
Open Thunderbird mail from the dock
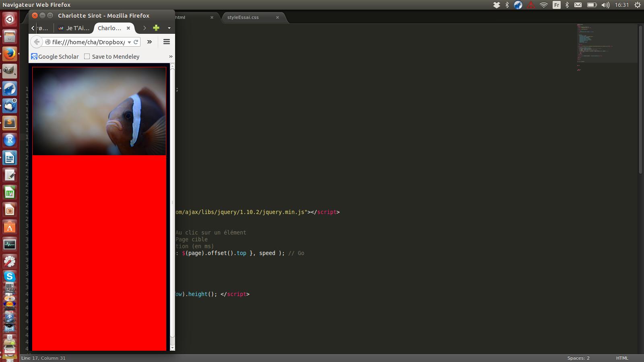pos(10,106)
